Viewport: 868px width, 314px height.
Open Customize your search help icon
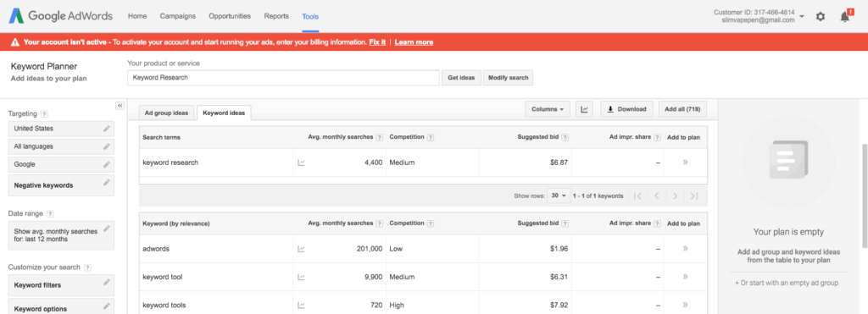[87, 267]
